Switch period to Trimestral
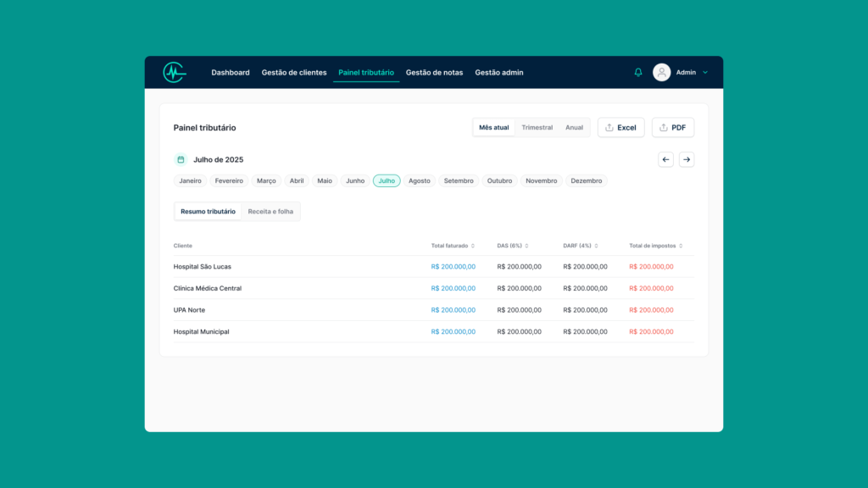 tap(537, 128)
